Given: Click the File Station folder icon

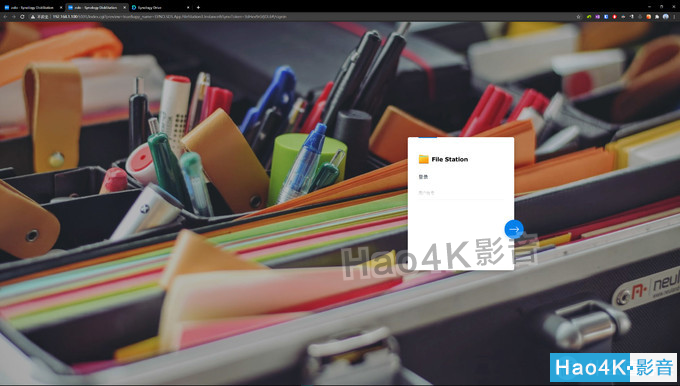Looking at the screenshot, I should coord(424,159).
